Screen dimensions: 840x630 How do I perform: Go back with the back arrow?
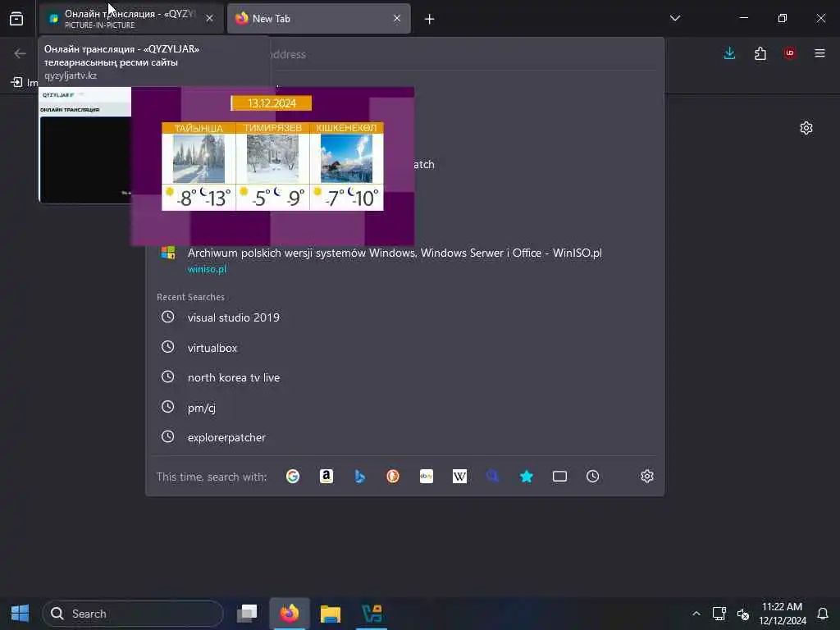pyautogui.click(x=20, y=53)
